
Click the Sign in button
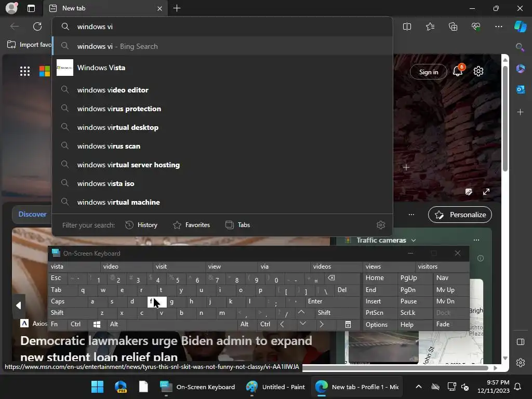[429, 72]
